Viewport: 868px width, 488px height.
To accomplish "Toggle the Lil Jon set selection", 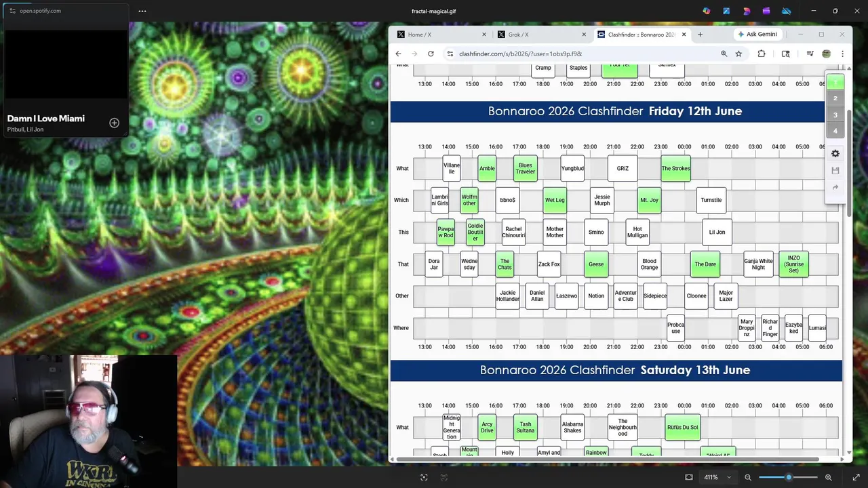I will click(717, 232).
